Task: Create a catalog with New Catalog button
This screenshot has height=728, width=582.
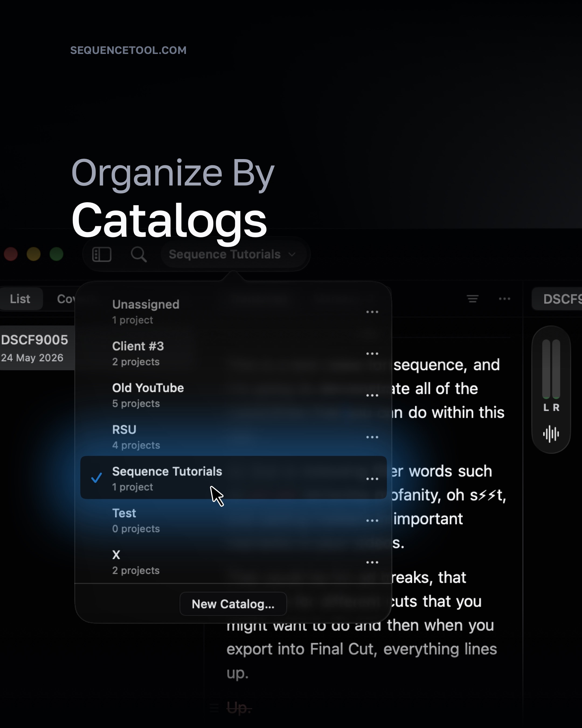Action: click(233, 604)
